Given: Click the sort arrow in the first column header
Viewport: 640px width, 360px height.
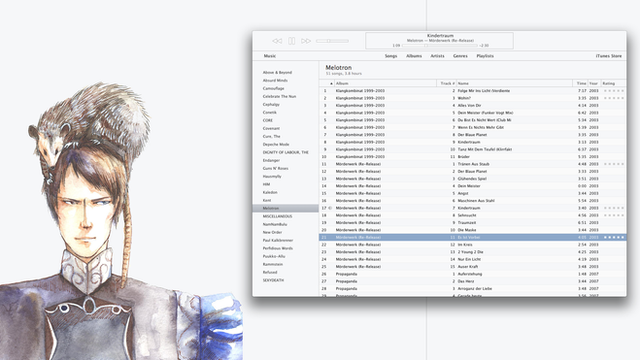Looking at the screenshot, I should coord(331,83).
